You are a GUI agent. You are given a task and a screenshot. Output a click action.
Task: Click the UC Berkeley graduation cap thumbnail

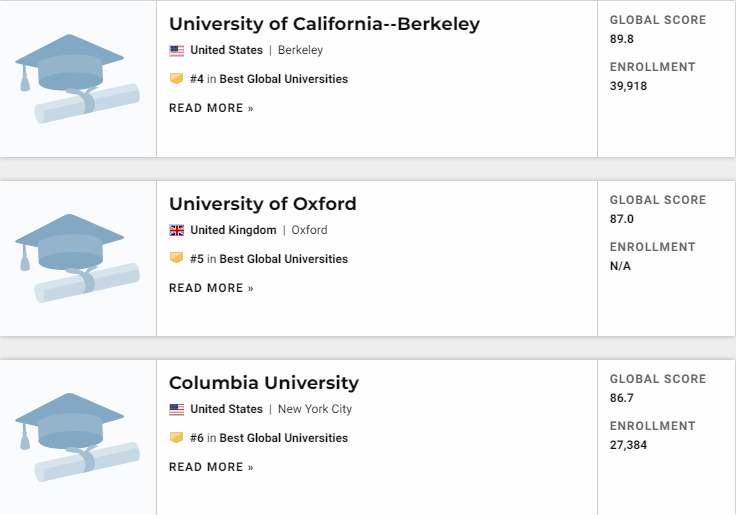click(77, 79)
